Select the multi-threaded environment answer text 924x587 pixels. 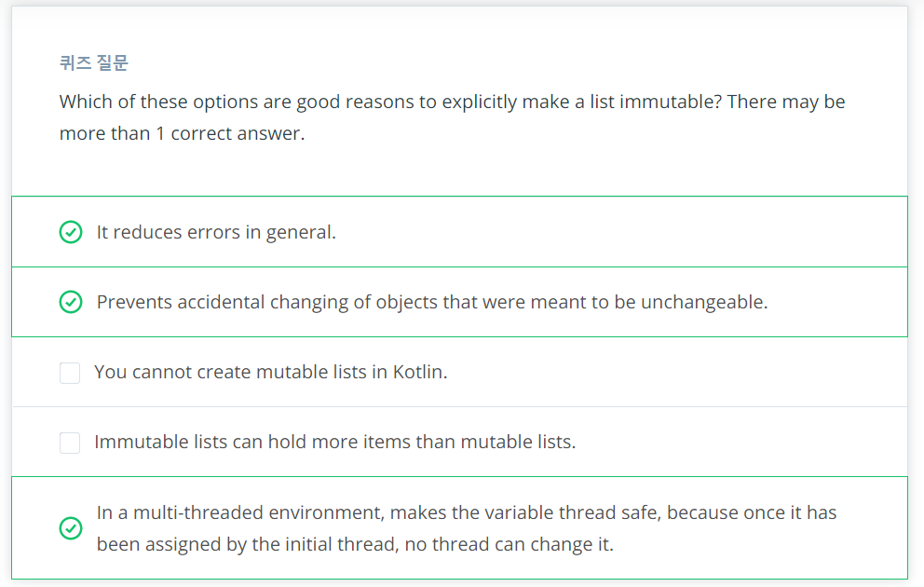467,528
